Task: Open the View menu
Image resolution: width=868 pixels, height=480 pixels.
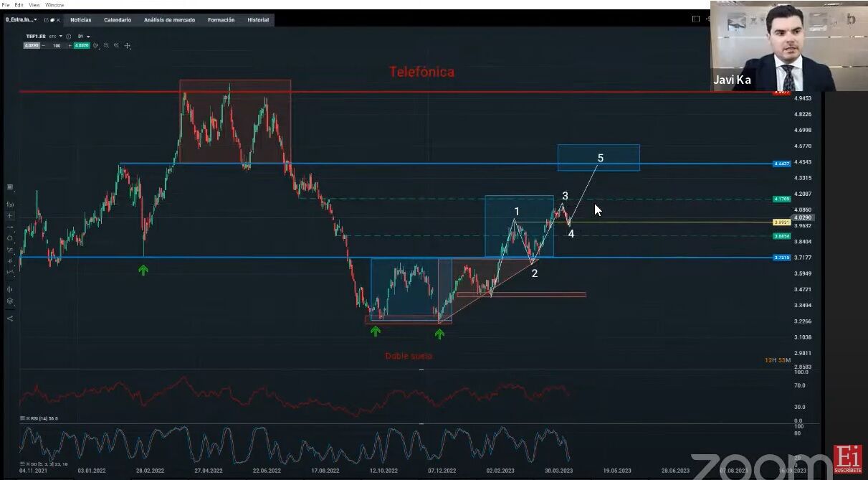Action: 34,4
